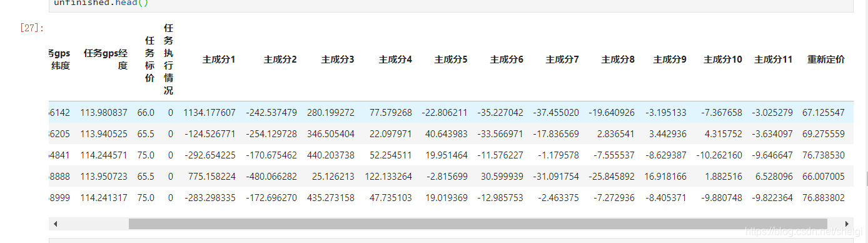Select cell value -170.675462
Viewport: 868px width, 243px height.
[x=271, y=155]
